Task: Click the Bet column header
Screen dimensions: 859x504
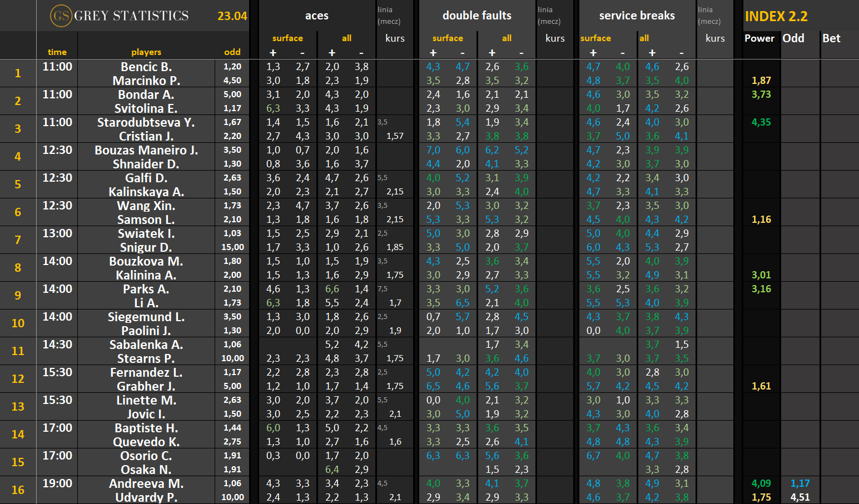Action: pyautogui.click(x=831, y=38)
